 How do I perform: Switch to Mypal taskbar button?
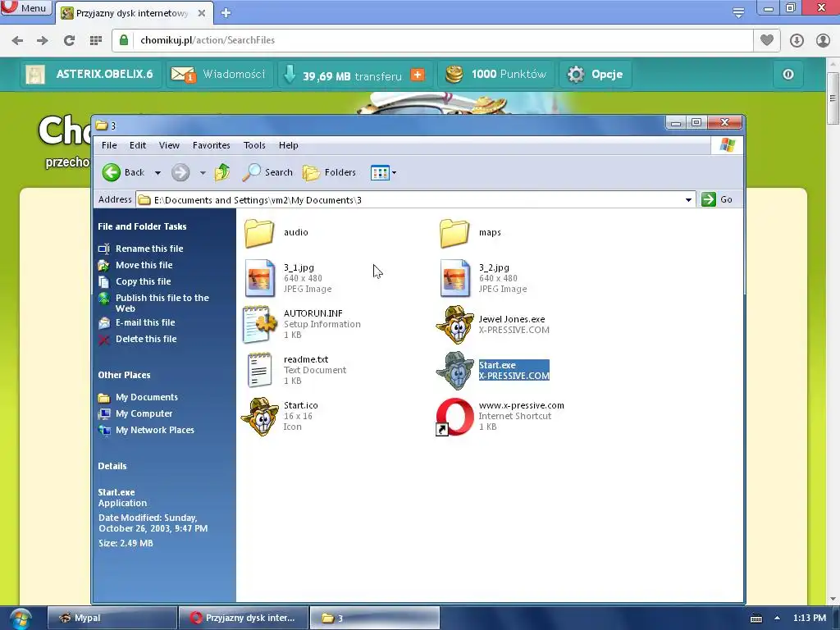tap(112, 619)
